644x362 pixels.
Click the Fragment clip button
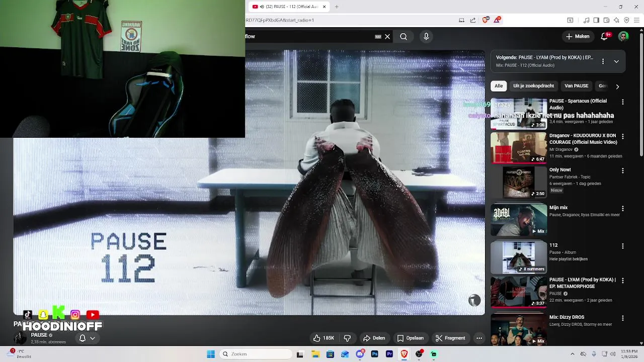[450, 338]
